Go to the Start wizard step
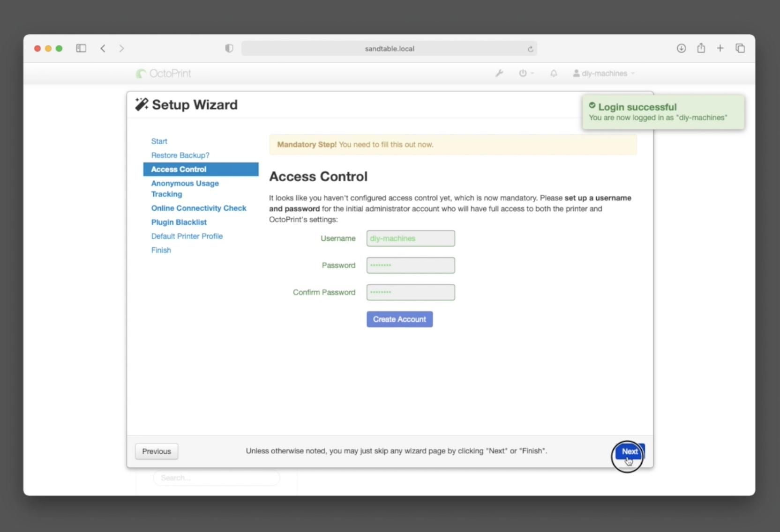This screenshot has width=780, height=532. tap(159, 141)
